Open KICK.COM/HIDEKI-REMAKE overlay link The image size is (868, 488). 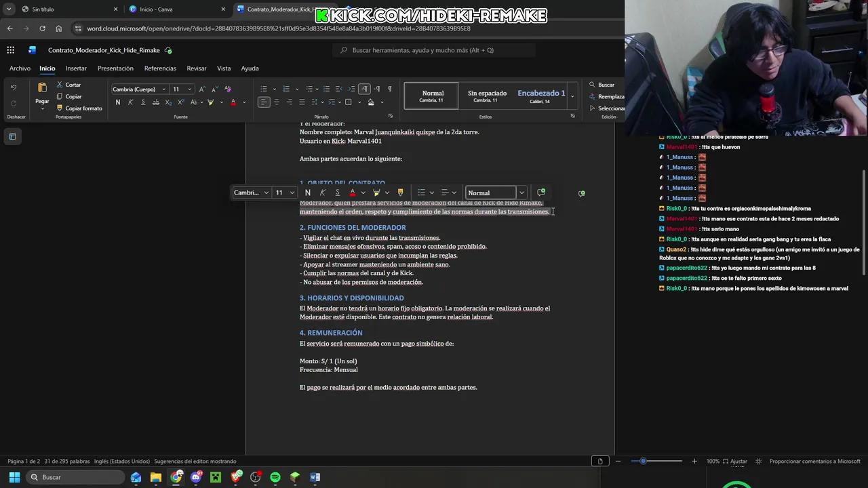(432, 15)
